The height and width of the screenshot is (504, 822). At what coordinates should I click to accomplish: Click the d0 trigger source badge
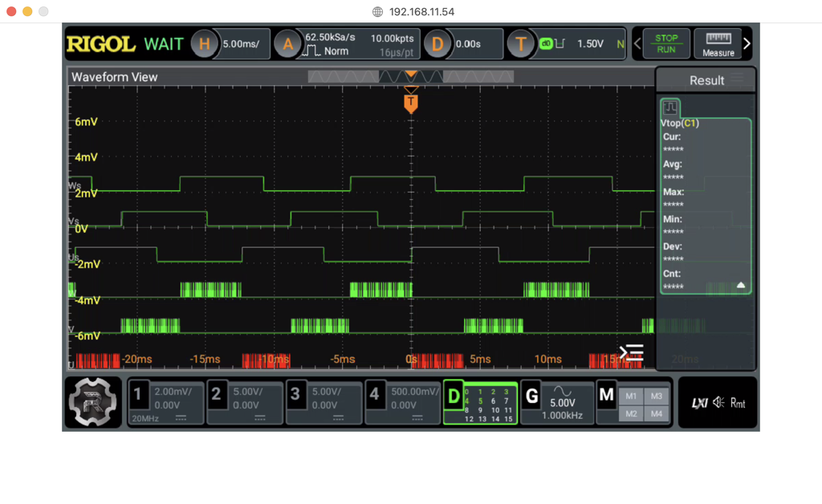[x=546, y=43]
